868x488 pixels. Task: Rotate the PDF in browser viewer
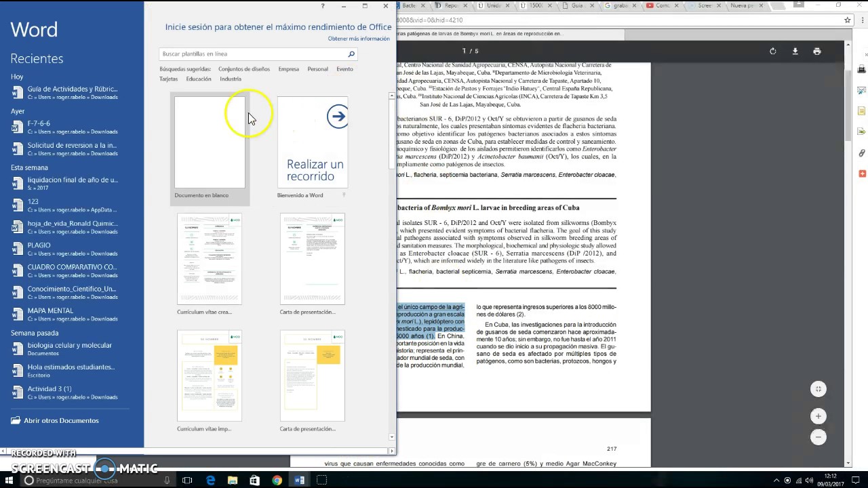click(x=772, y=52)
